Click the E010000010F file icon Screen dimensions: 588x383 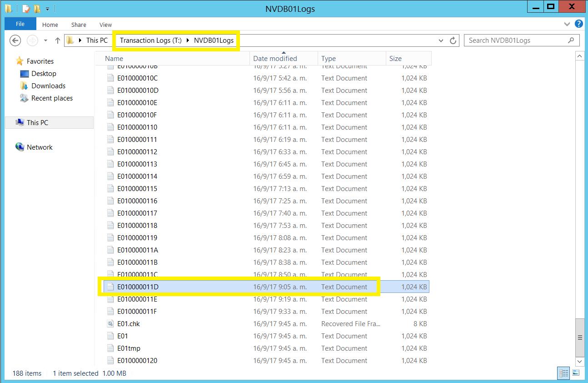pyautogui.click(x=110, y=115)
